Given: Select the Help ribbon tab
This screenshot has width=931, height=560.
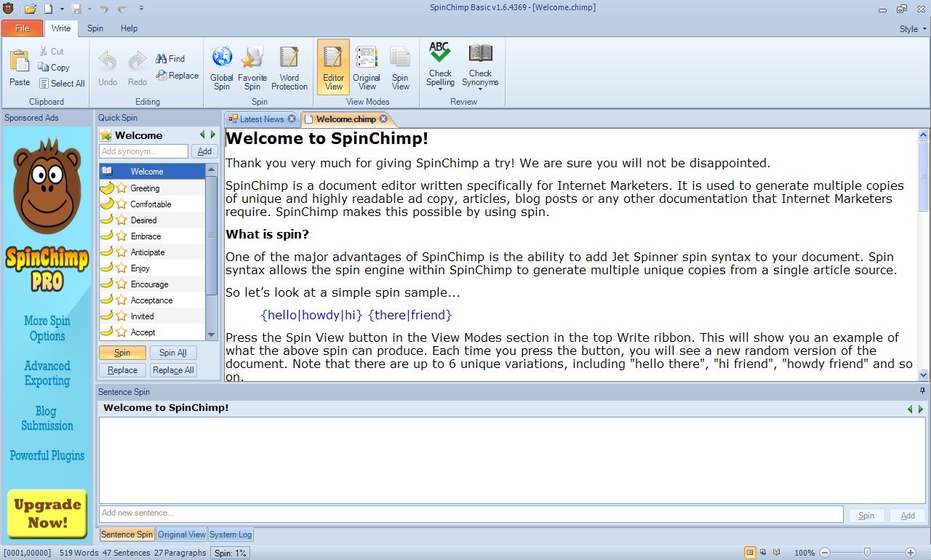Looking at the screenshot, I should [129, 28].
